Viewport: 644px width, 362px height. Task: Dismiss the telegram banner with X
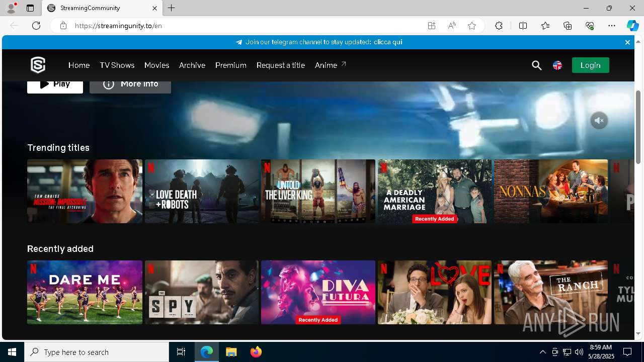coord(627,42)
